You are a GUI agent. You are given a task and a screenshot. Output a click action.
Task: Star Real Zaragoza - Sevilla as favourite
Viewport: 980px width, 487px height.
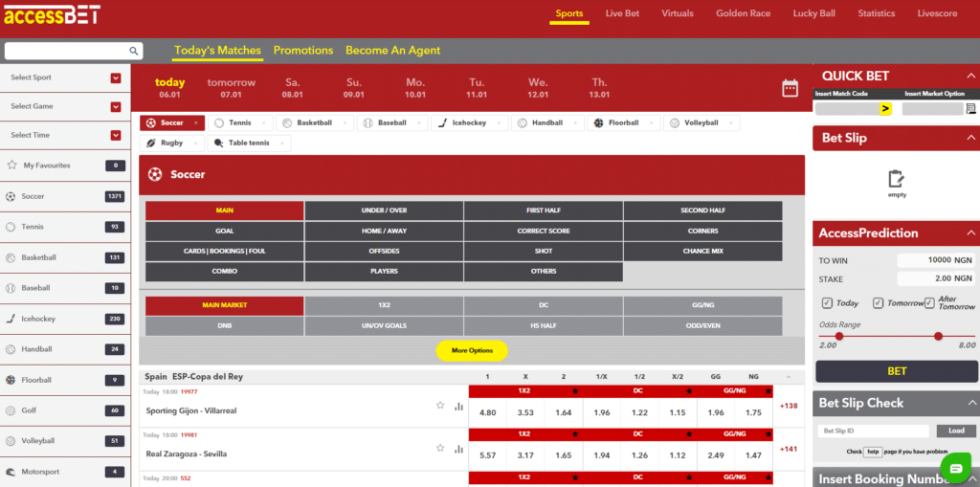(440, 448)
